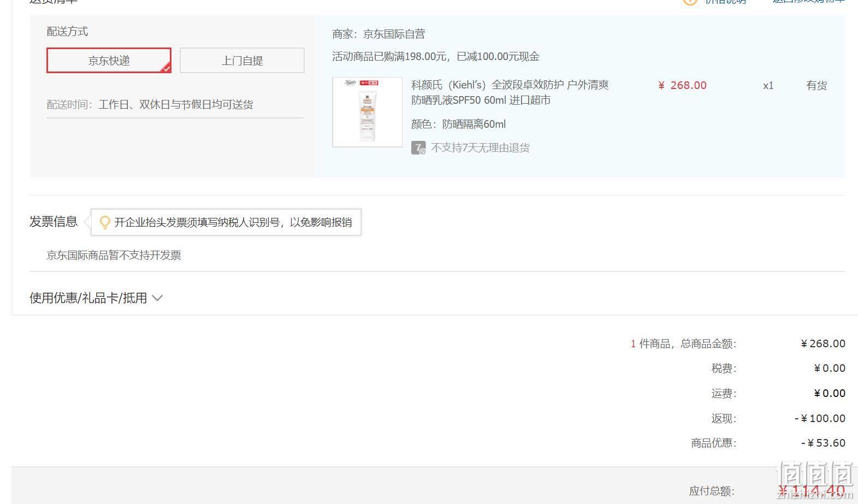Click quantity x1 in product row
This screenshot has height=504, width=858.
768,85
